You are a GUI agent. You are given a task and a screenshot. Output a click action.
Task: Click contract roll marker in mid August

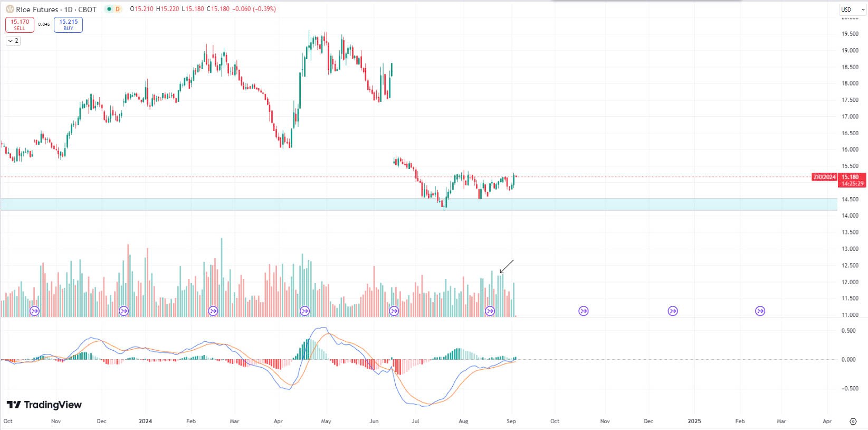coord(490,311)
